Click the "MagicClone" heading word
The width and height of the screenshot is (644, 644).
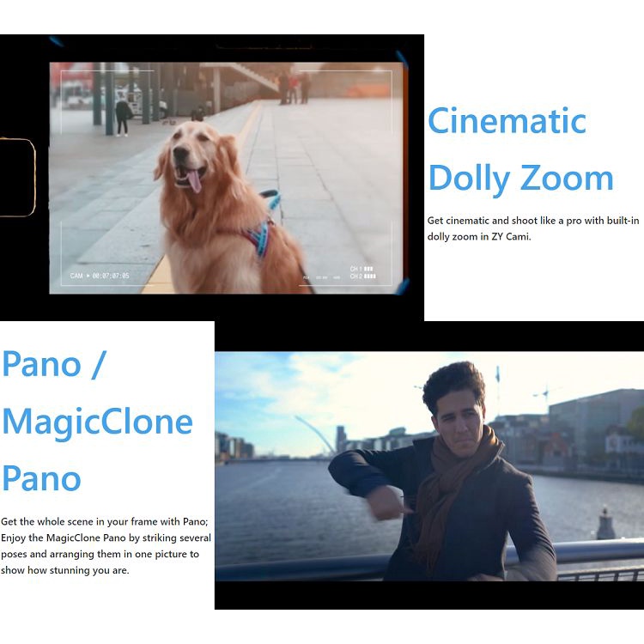point(97,422)
